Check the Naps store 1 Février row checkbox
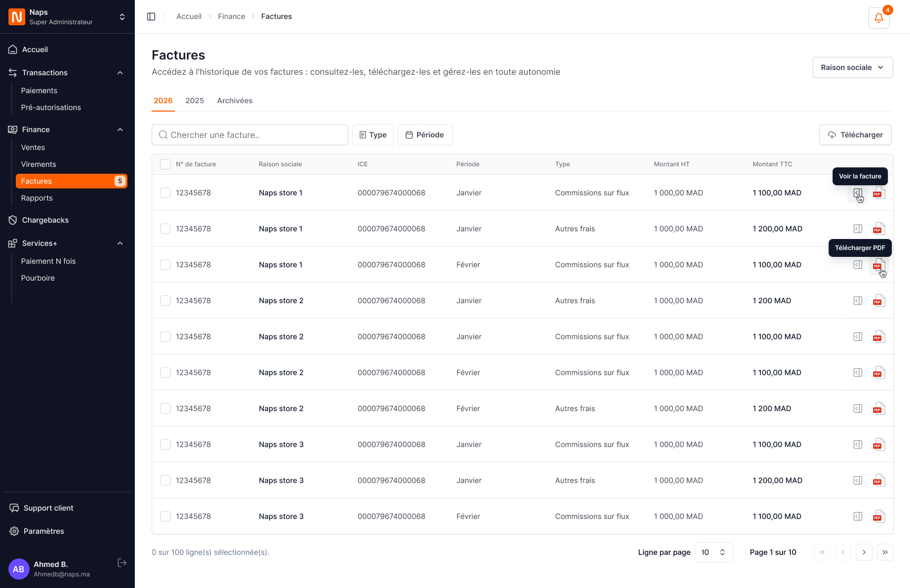The width and height of the screenshot is (910, 588). click(165, 265)
